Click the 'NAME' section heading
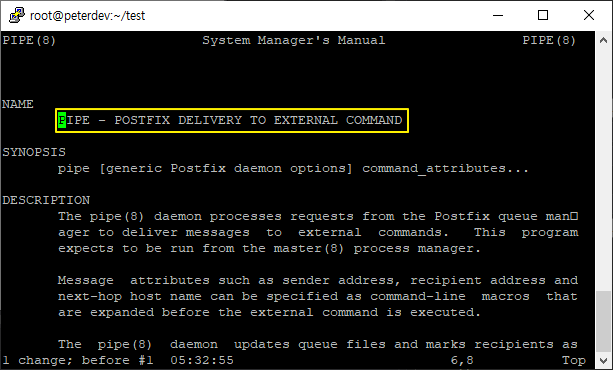The width and height of the screenshot is (613, 370). pos(18,104)
